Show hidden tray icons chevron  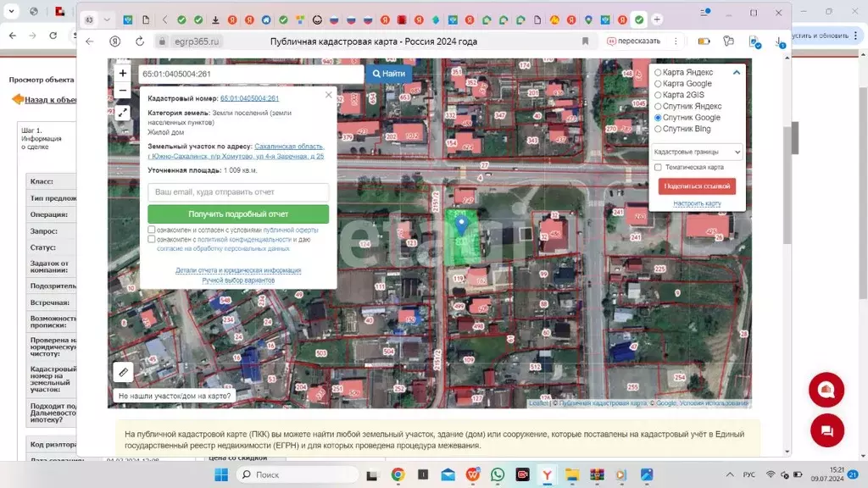730,474
